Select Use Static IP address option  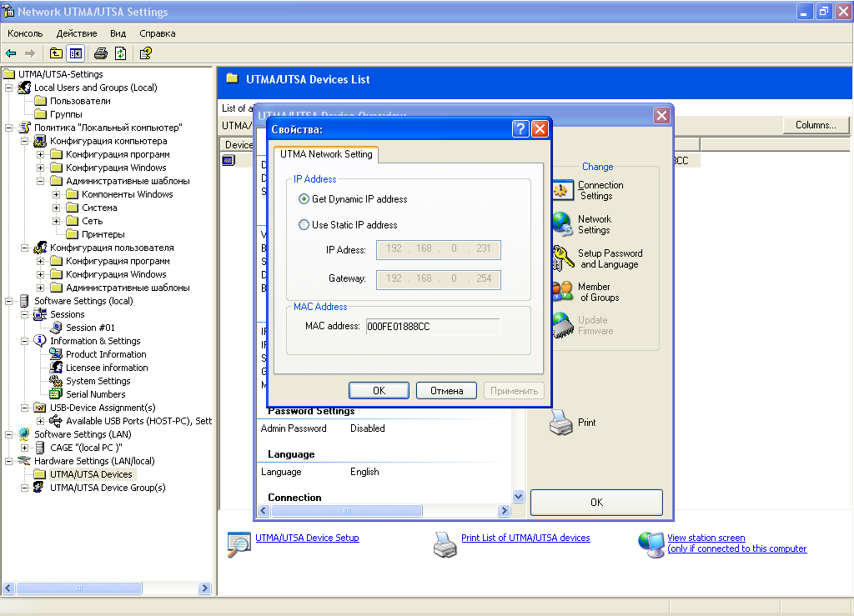[304, 225]
